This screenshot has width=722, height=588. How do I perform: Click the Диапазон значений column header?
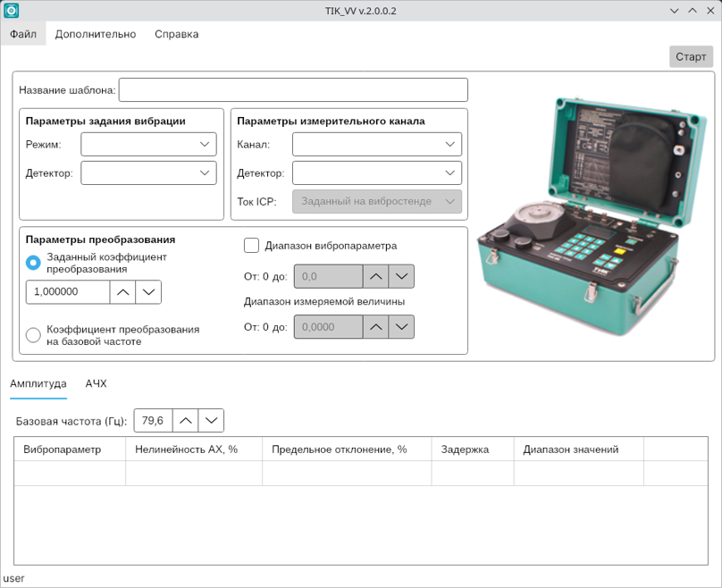579,449
